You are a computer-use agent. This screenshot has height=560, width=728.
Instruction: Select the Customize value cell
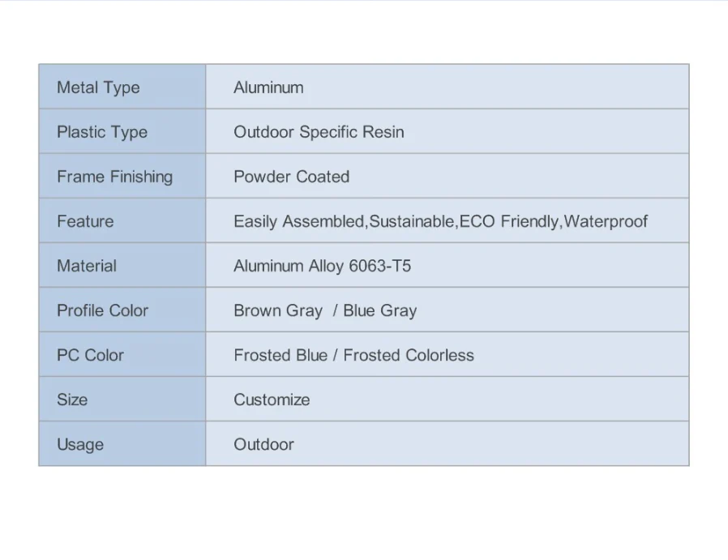pos(272,400)
